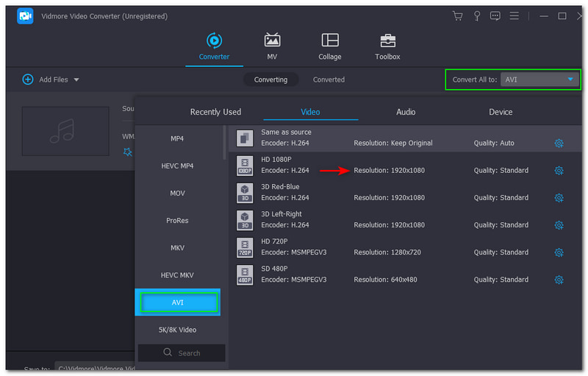Click the gear for Same as source
The image size is (588, 376).
coord(559,143)
